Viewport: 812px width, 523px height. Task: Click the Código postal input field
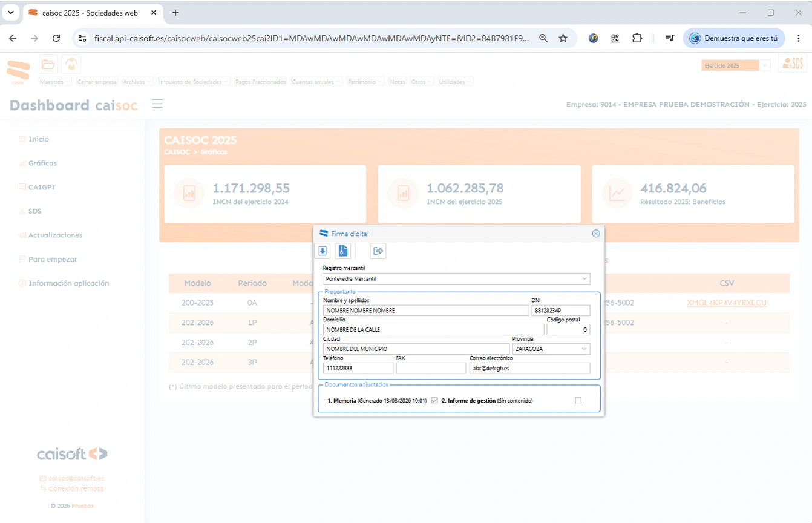(x=568, y=329)
